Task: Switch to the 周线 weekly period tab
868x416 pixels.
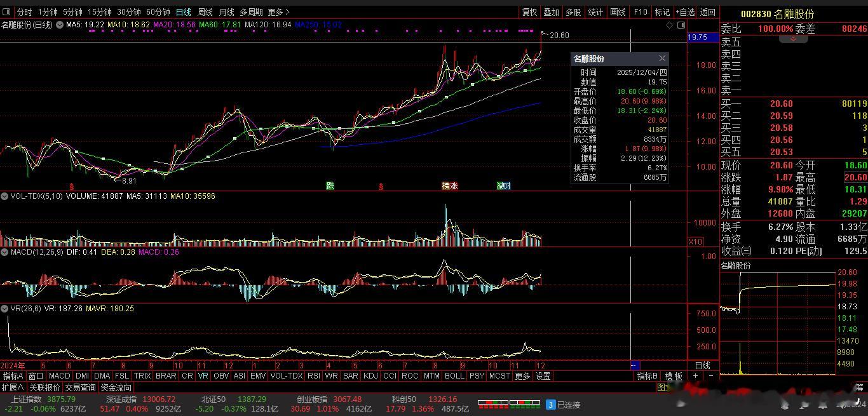Action: click(205, 12)
